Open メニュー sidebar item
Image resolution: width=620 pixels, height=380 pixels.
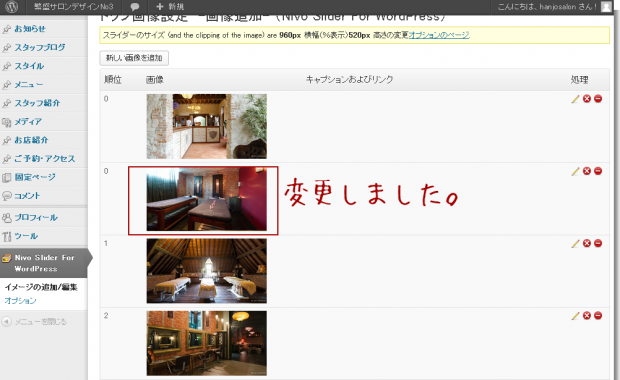[29, 85]
